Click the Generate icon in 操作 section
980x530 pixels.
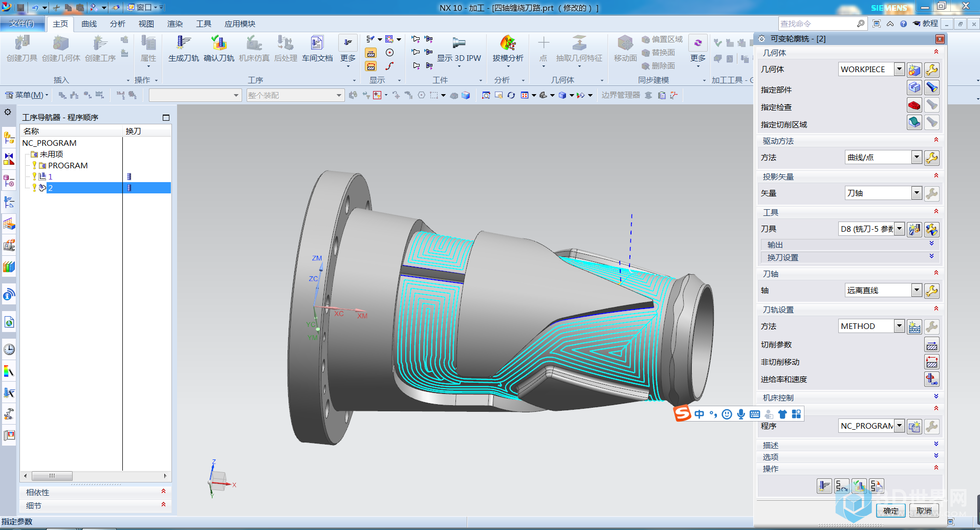[824, 486]
